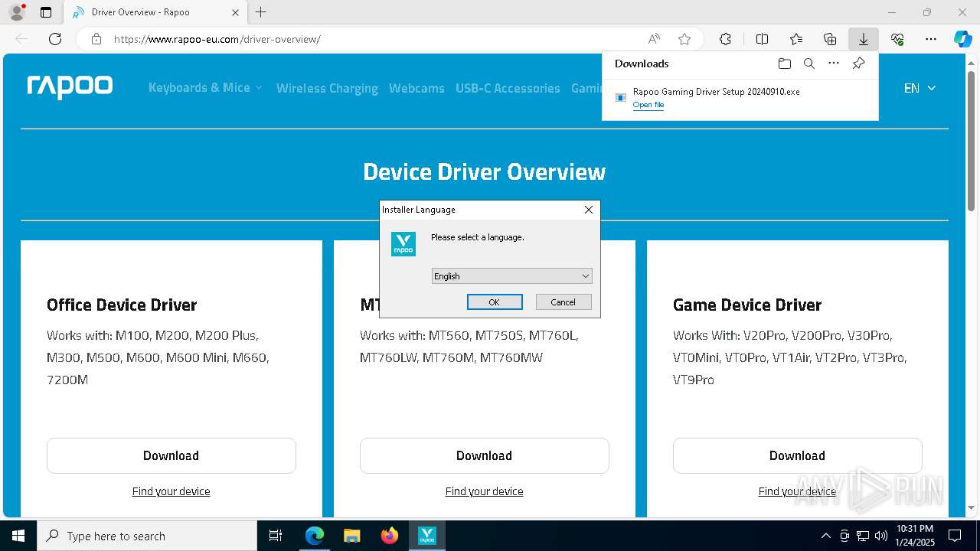The height and width of the screenshot is (551, 980).
Task: Toggle split screen view
Action: coord(762,39)
